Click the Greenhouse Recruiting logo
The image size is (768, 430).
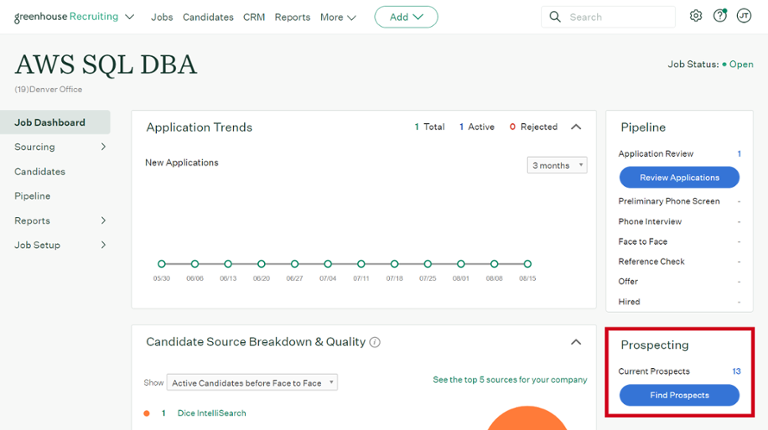pyautogui.click(x=66, y=17)
